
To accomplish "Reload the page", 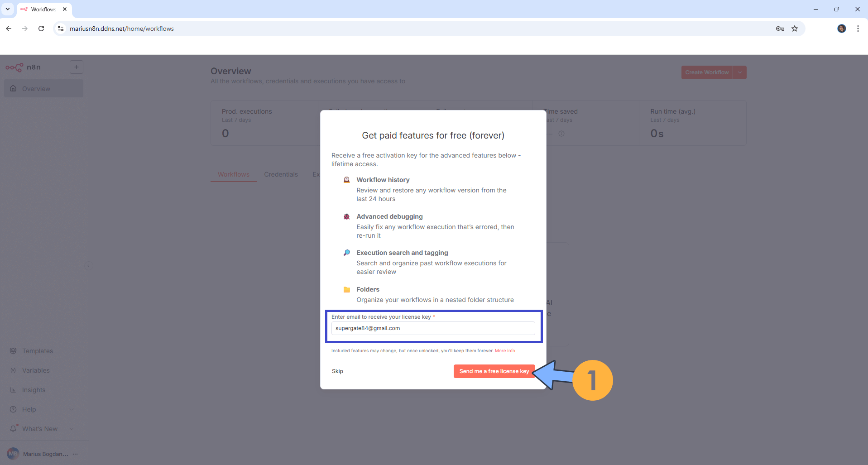I will (41, 29).
